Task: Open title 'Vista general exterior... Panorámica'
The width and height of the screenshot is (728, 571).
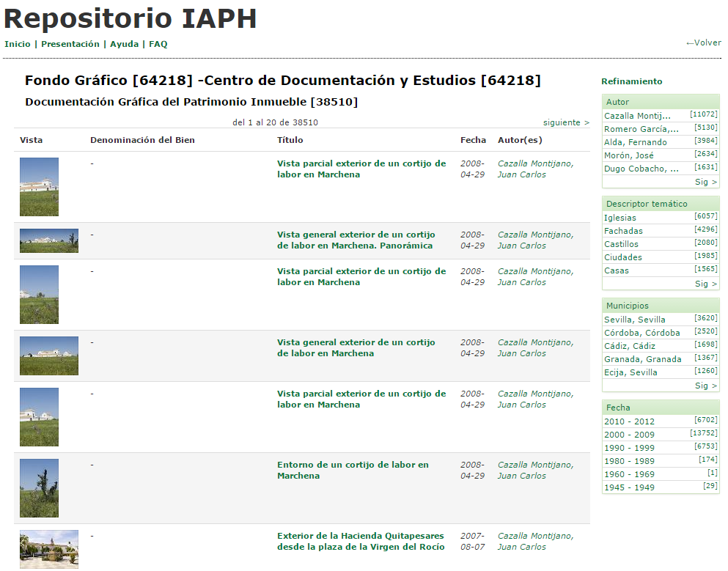Action: (355, 240)
